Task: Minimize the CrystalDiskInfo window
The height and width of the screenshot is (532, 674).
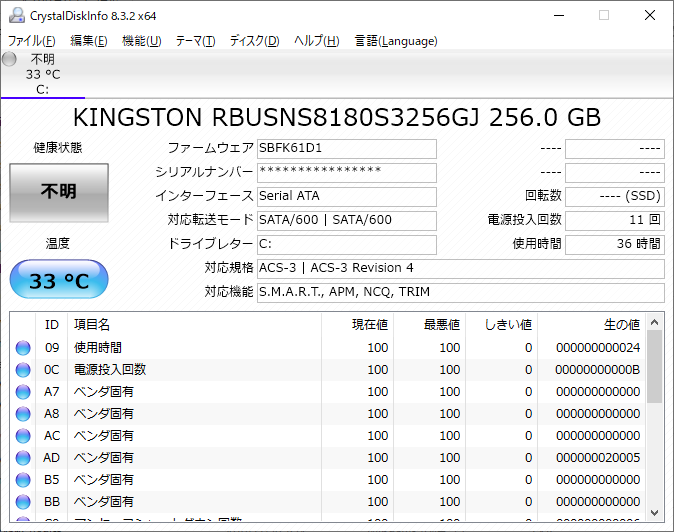Action: tap(559, 15)
